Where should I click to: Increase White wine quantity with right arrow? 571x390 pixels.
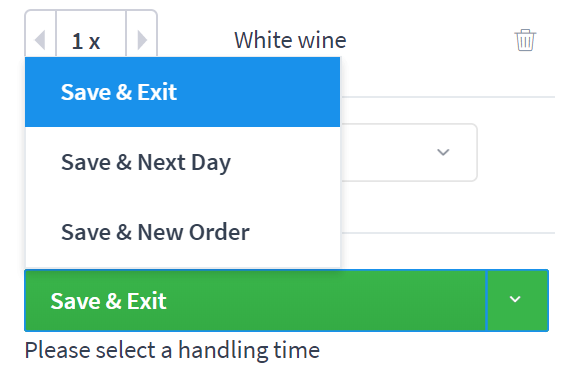click(142, 40)
